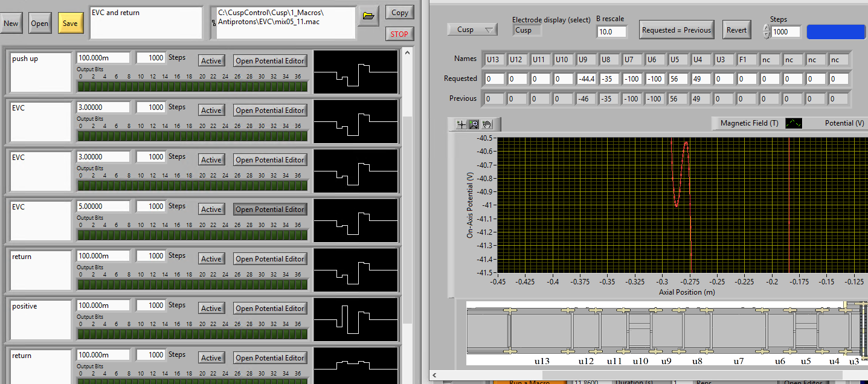Select the crosshair cursor tool on graph palette
Viewport: 868px width, 384px height.
coord(462,124)
